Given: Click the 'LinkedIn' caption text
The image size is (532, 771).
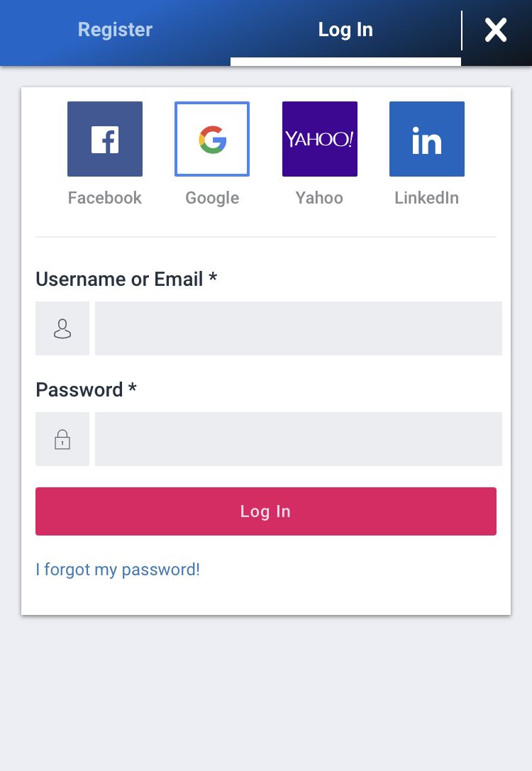Looking at the screenshot, I should (426, 198).
